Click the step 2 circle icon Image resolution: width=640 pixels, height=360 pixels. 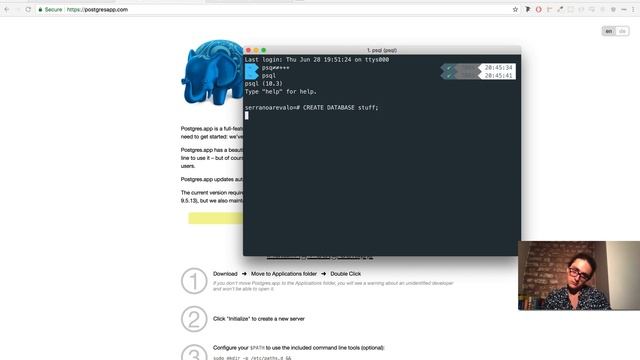(x=194, y=319)
